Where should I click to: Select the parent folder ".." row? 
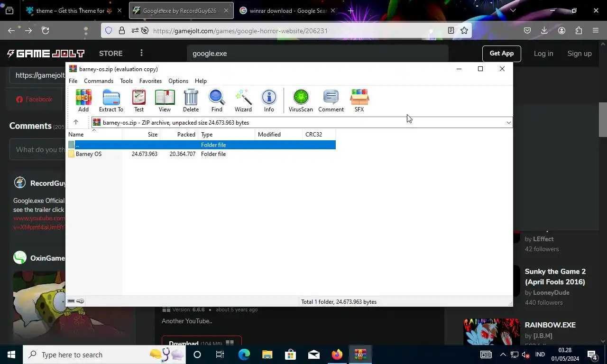click(x=202, y=145)
